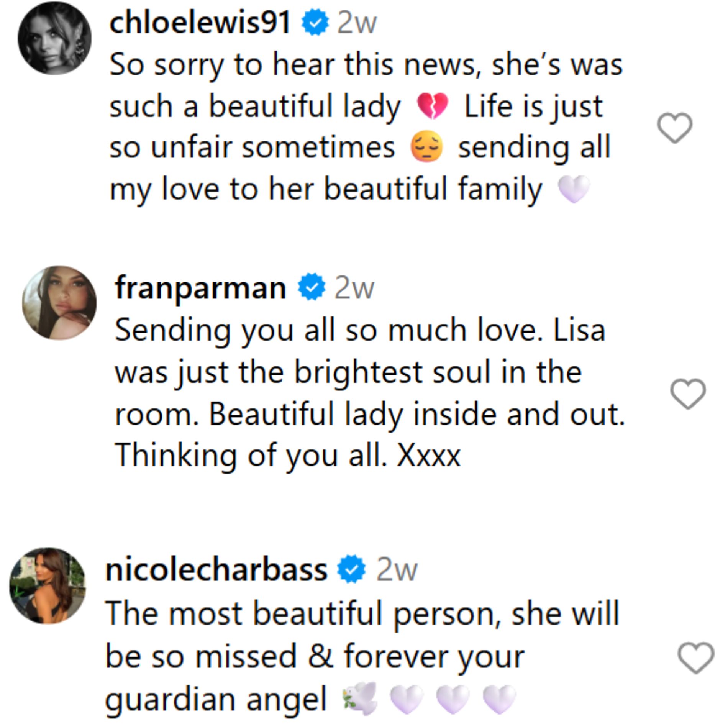Open franparman's profile picture

point(59,303)
